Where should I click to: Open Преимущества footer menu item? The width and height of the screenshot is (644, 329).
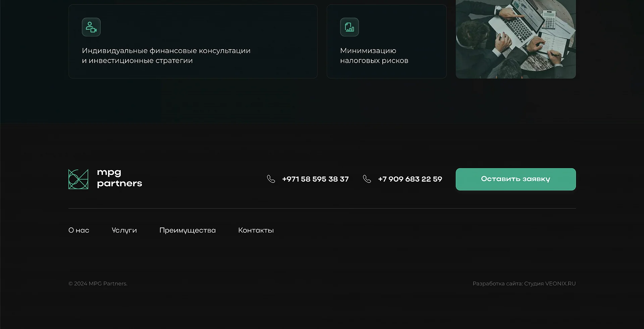[x=187, y=230]
